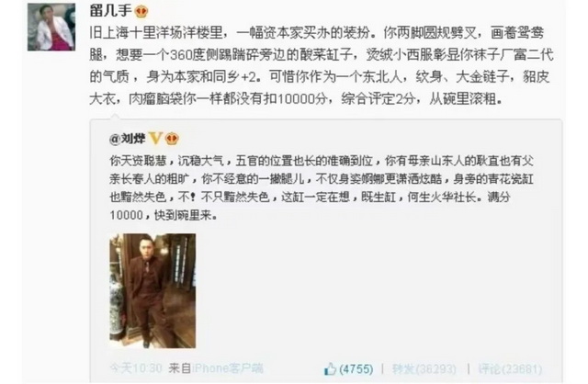Open the attached photo of man in suit
This screenshot has width=588, height=384.
click(153, 290)
